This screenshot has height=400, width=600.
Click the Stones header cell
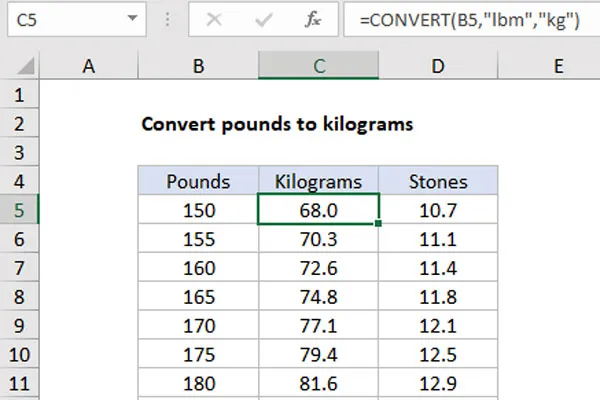[439, 180]
